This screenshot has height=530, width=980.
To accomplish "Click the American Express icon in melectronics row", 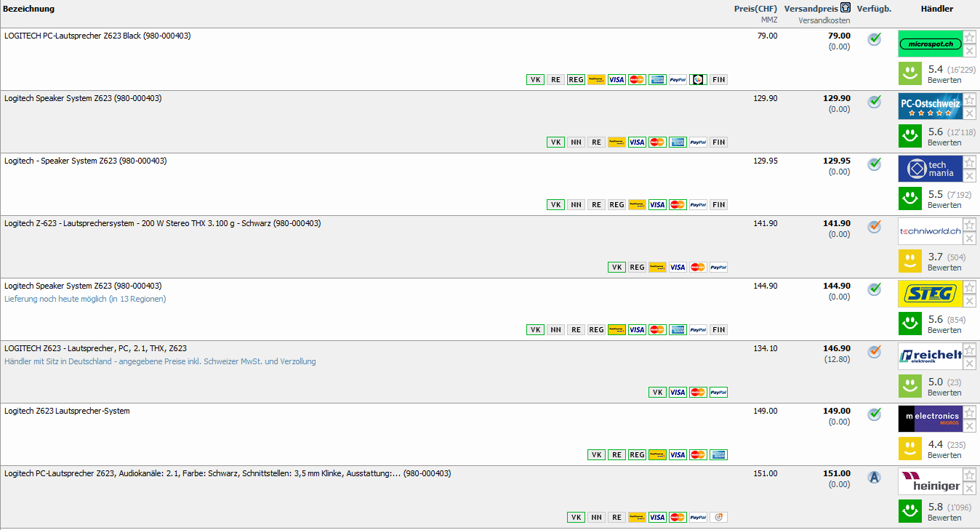I will (718, 455).
